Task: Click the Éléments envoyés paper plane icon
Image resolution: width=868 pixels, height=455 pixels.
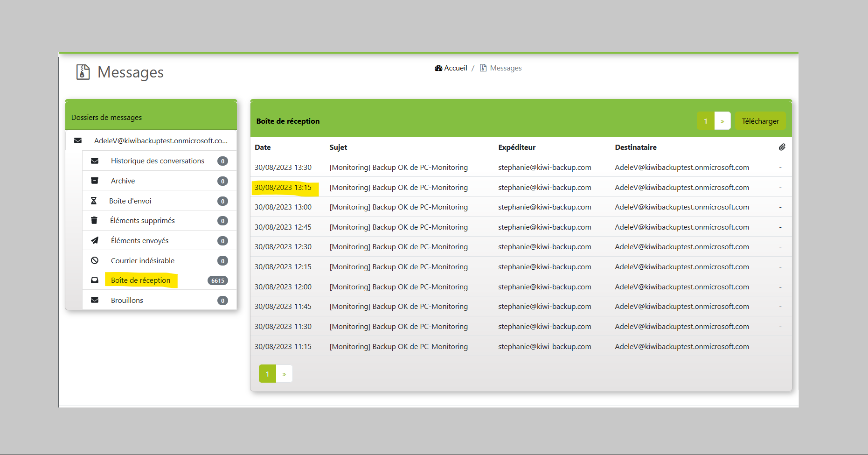Action: [95, 240]
